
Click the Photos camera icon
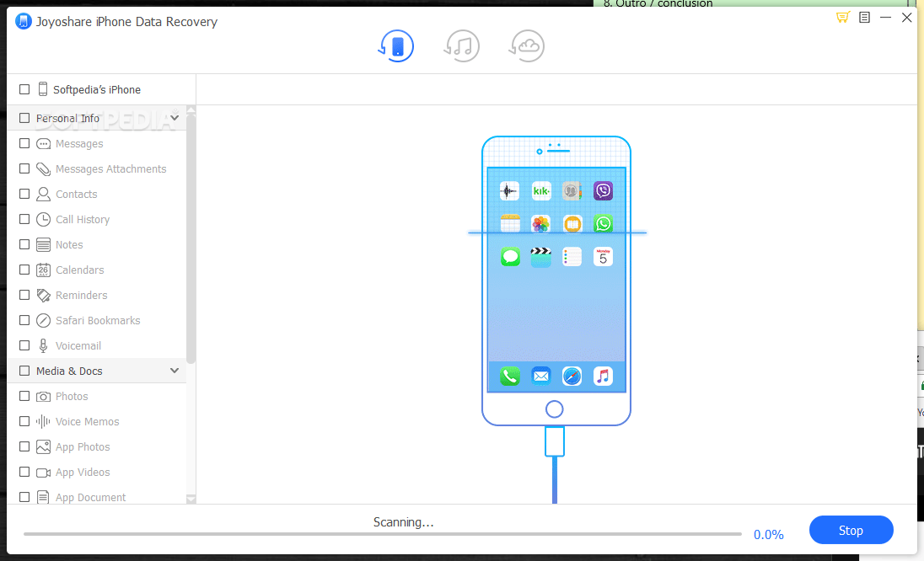pyautogui.click(x=43, y=397)
